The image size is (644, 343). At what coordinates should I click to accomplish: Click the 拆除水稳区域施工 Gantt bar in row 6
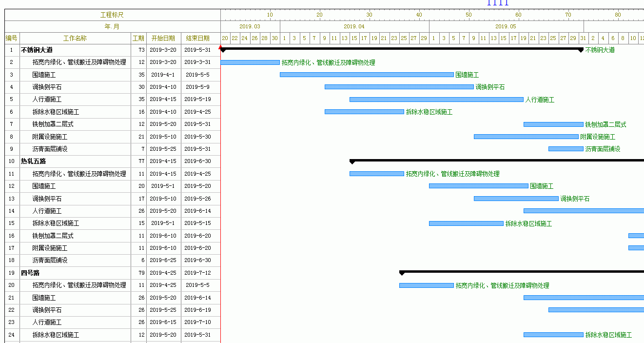tap(364, 112)
